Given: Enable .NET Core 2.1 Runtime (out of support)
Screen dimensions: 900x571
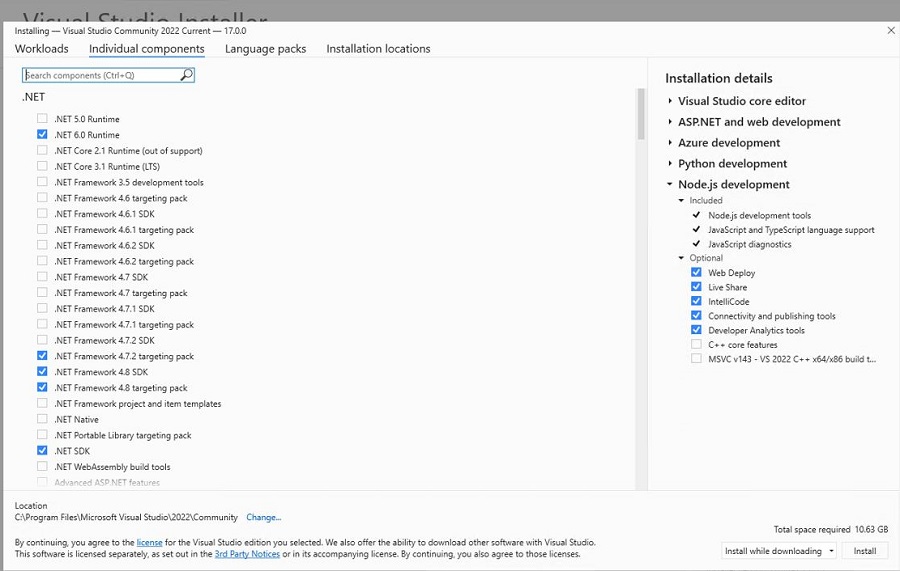Looking at the screenshot, I should (x=42, y=150).
